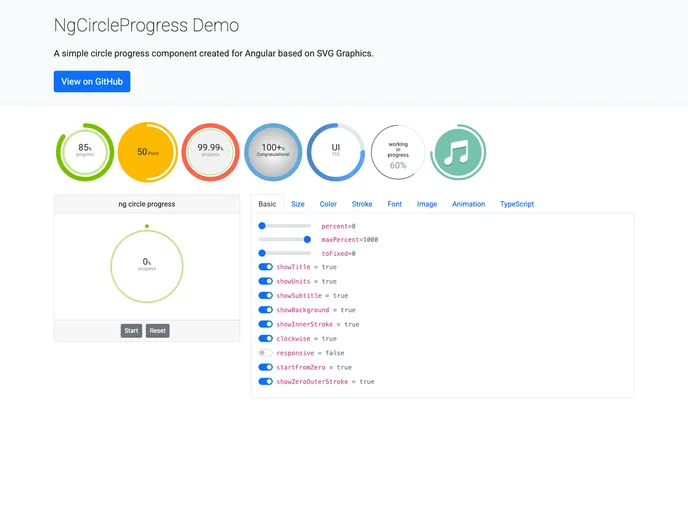The height and width of the screenshot is (512, 688).
Task: Select the working in progress 60% circle
Action: point(398,152)
